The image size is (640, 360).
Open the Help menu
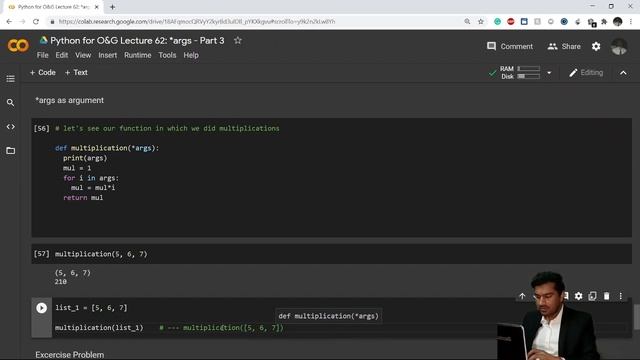point(191,55)
